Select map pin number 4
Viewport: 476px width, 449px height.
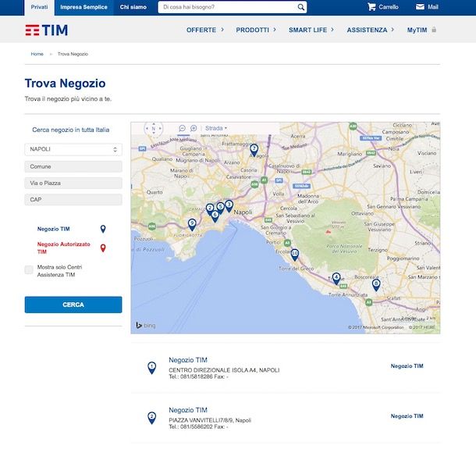pyautogui.click(x=336, y=279)
